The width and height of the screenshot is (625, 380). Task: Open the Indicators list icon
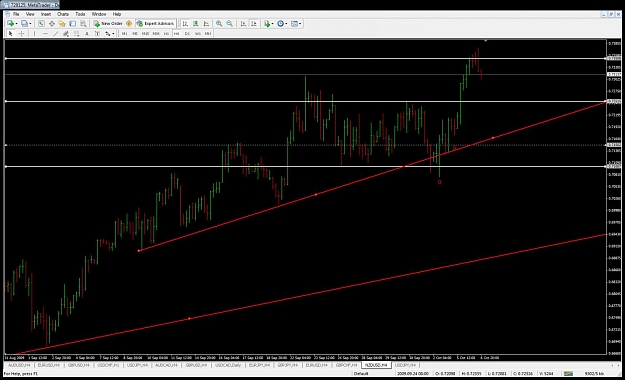pos(267,24)
